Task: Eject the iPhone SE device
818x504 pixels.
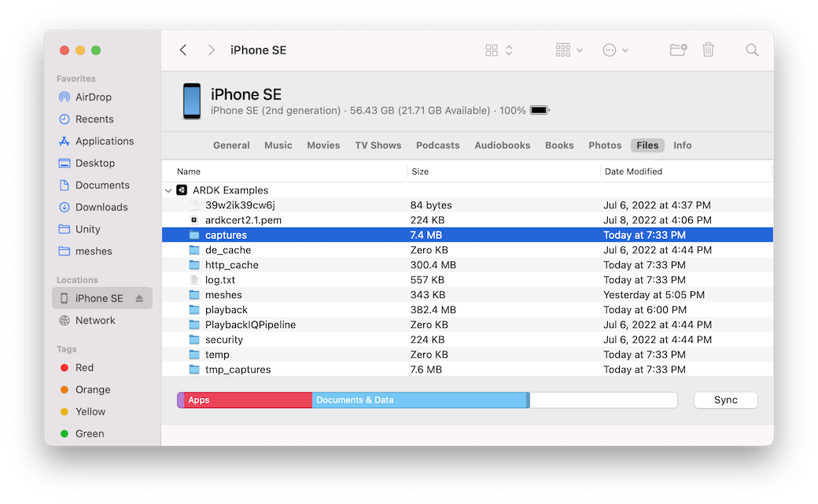Action: click(139, 299)
